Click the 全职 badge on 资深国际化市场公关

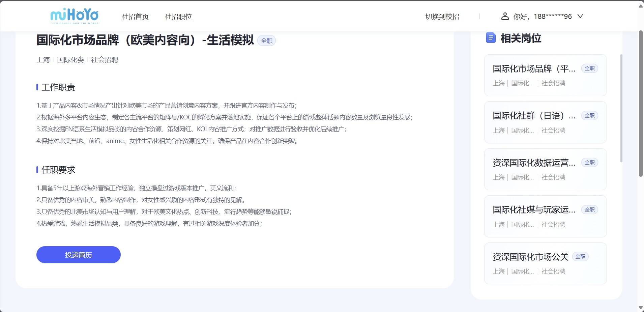click(580, 257)
